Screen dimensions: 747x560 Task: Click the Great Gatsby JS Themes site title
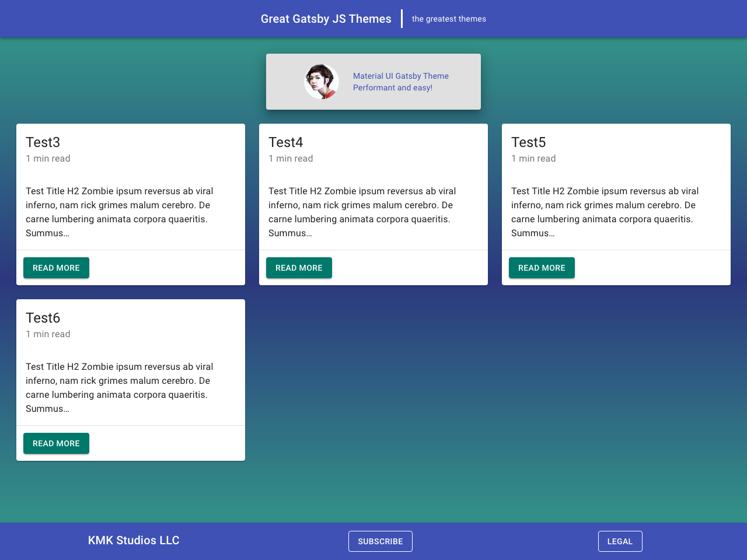pos(326,19)
